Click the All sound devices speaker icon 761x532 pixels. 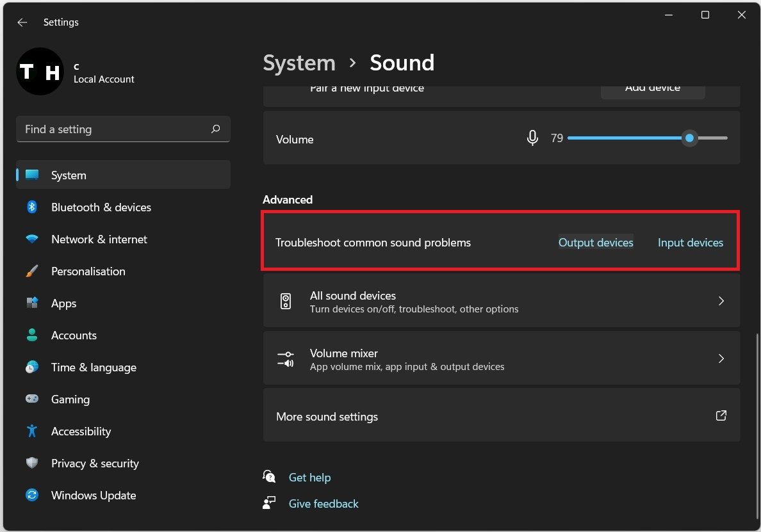click(286, 302)
